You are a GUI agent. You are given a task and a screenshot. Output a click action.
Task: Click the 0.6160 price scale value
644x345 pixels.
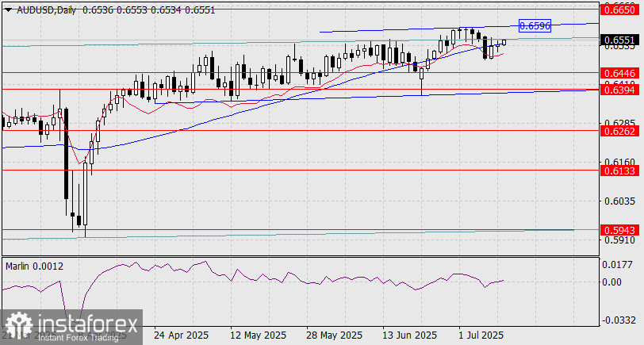[x=620, y=162]
